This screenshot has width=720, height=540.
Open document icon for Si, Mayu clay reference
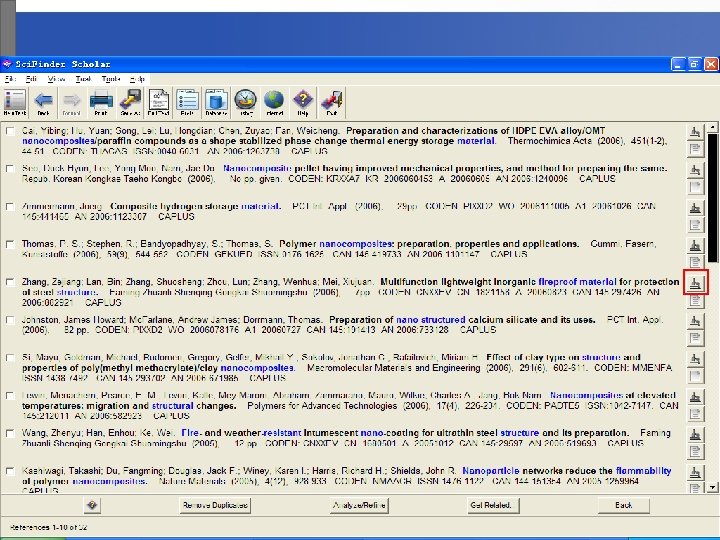pos(696,376)
